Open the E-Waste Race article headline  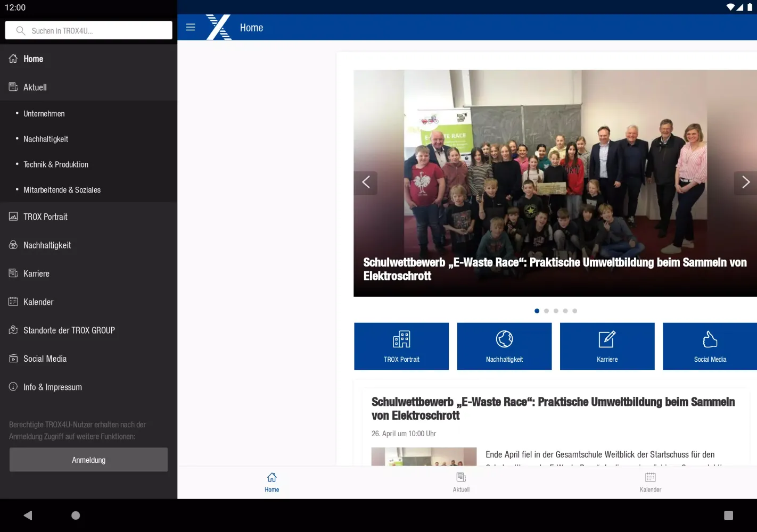pyautogui.click(x=553, y=409)
